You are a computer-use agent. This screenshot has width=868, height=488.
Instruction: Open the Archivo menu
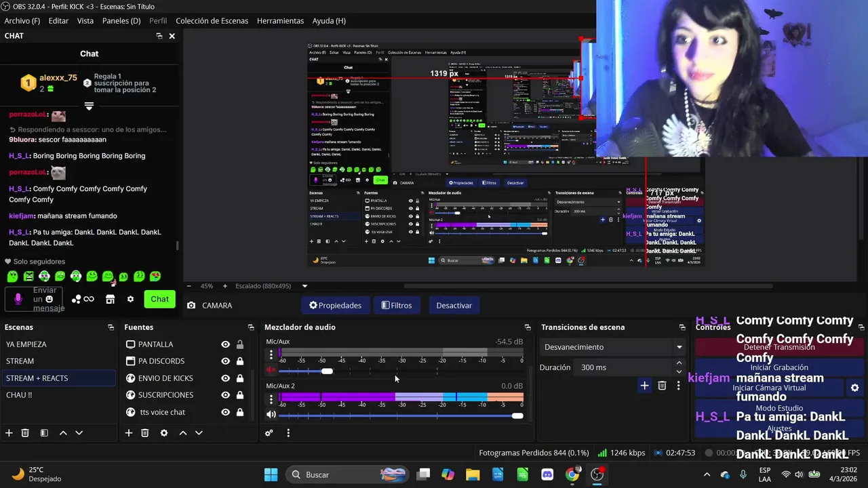[x=22, y=21]
